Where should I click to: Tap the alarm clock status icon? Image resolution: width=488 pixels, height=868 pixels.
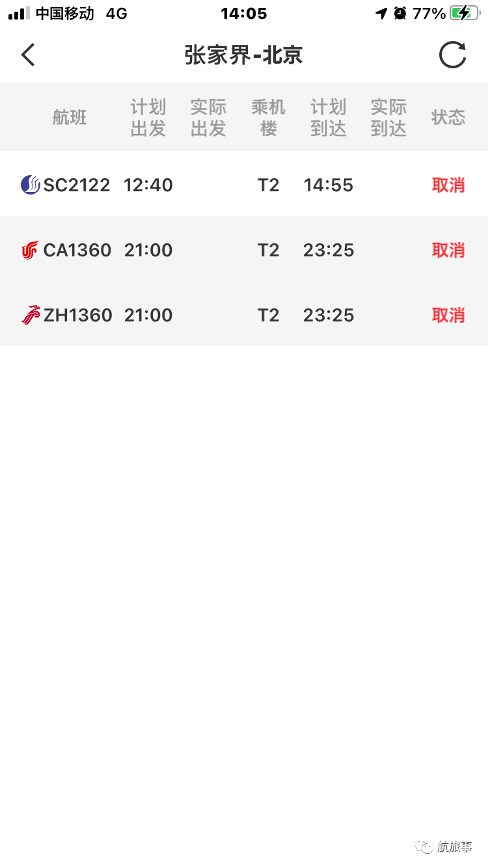pos(400,13)
